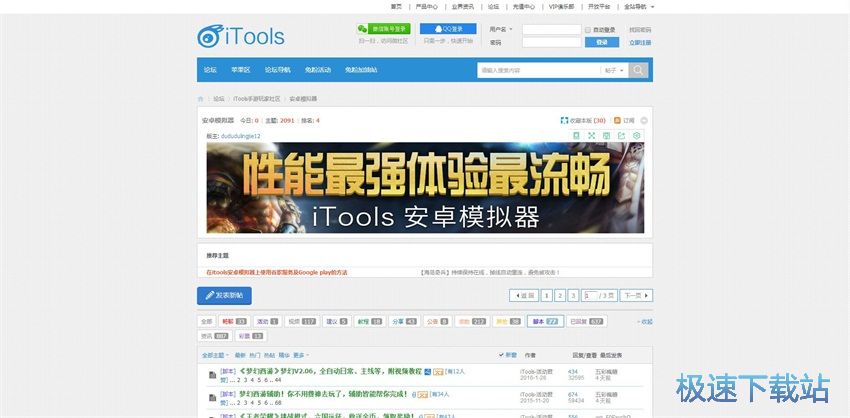Click the next page button 下一页

(636, 295)
